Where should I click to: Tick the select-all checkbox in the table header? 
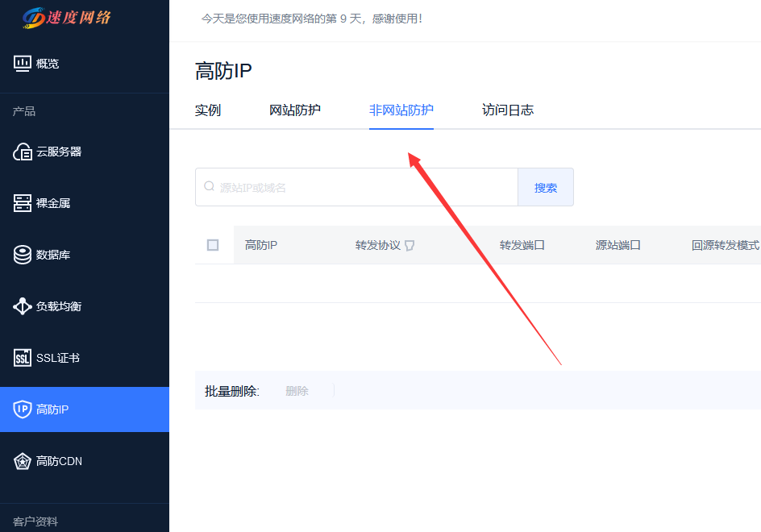(213, 245)
